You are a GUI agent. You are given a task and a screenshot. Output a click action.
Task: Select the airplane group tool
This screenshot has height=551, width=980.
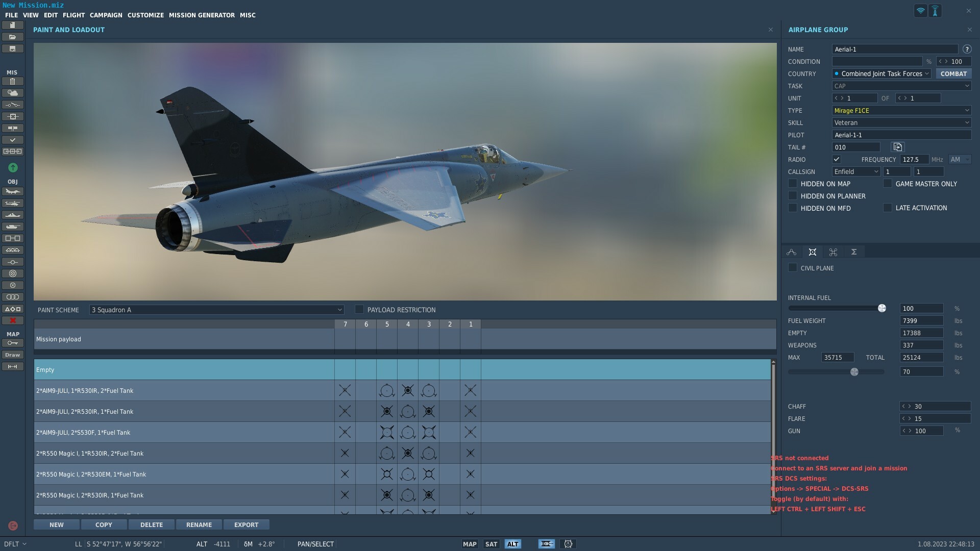coord(13,191)
